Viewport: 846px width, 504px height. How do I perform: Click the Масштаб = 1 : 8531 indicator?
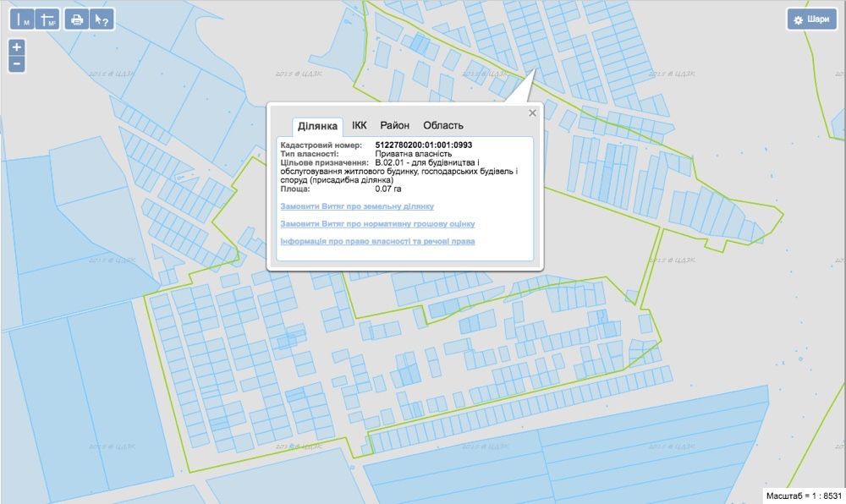click(804, 496)
